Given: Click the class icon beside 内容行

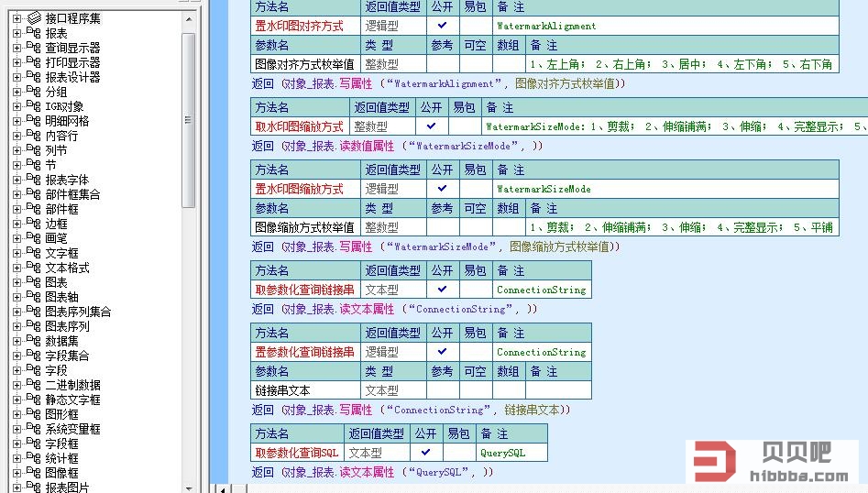Looking at the screenshot, I should pyautogui.click(x=34, y=136).
